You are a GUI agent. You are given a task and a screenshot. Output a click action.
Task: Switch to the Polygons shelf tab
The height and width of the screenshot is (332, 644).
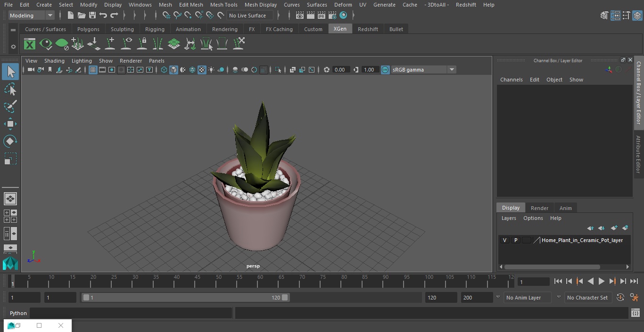tap(88, 29)
